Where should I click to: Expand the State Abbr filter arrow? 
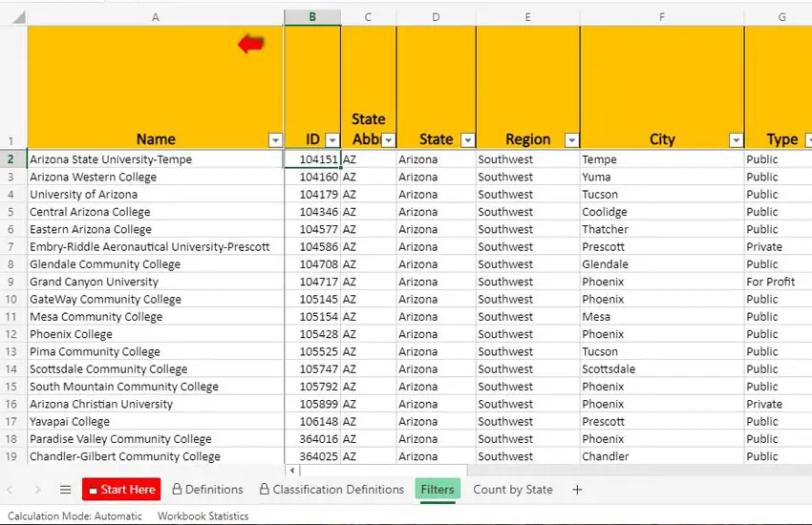point(389,139)
